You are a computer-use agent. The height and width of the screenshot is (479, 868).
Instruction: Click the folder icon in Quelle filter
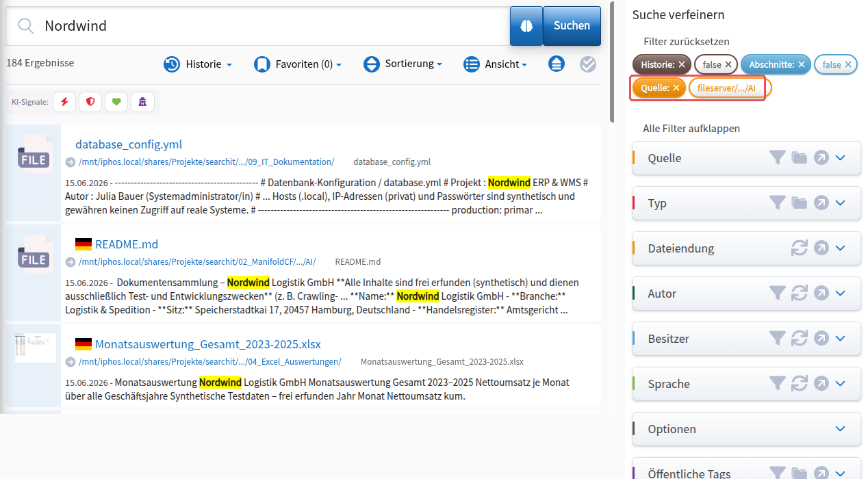click(800, 158)
